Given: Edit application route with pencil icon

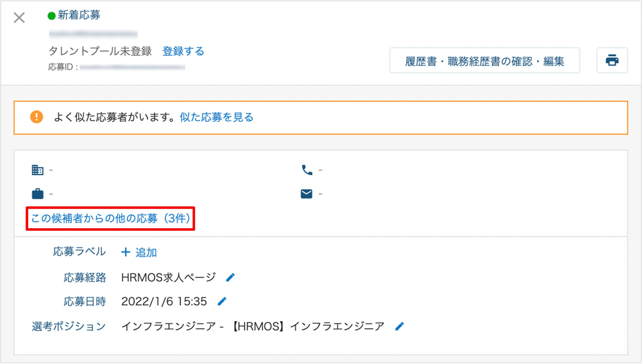Looking at the screenshot, I should pos(230,277).
